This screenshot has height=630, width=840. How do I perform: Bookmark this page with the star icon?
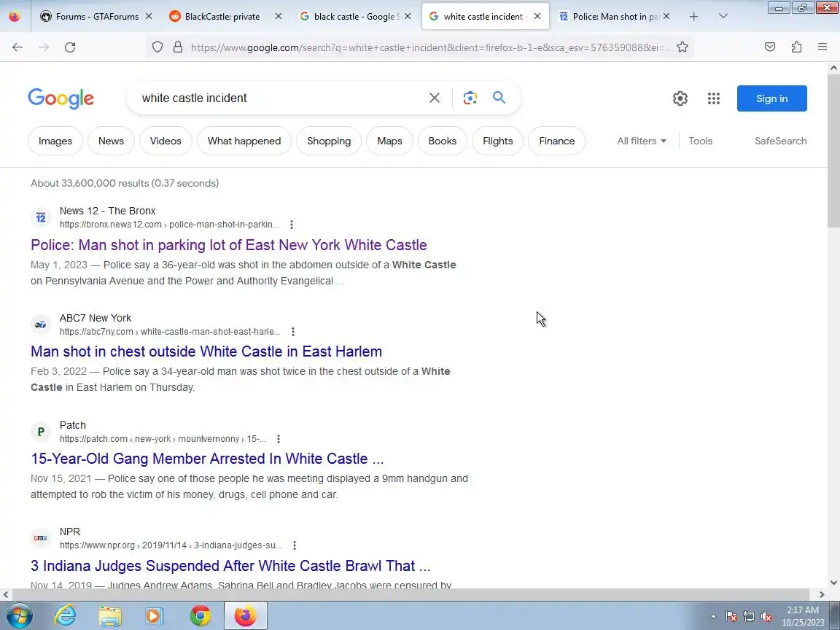pyautogui.click(x=682, y=47)
